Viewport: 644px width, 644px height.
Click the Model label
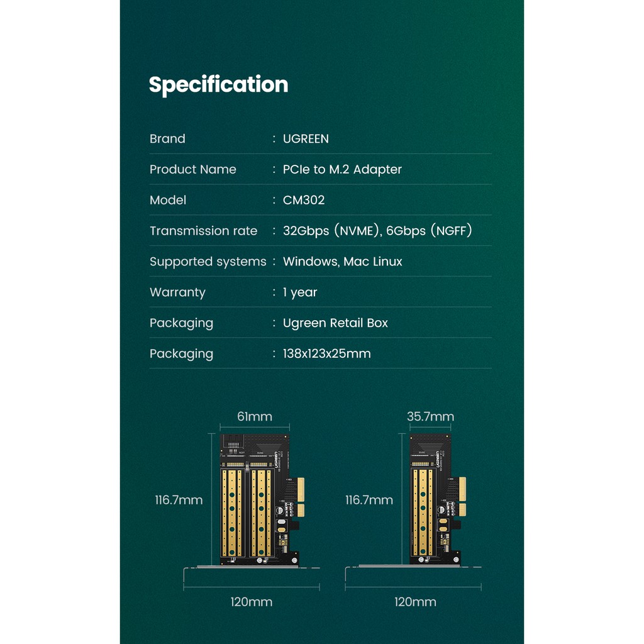click(x=168, y=201)
